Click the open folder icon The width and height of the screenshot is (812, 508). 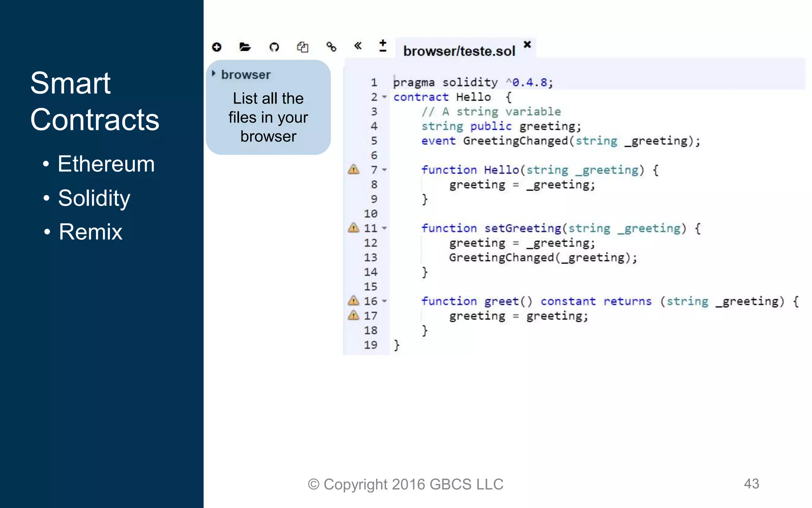[245, 47]
